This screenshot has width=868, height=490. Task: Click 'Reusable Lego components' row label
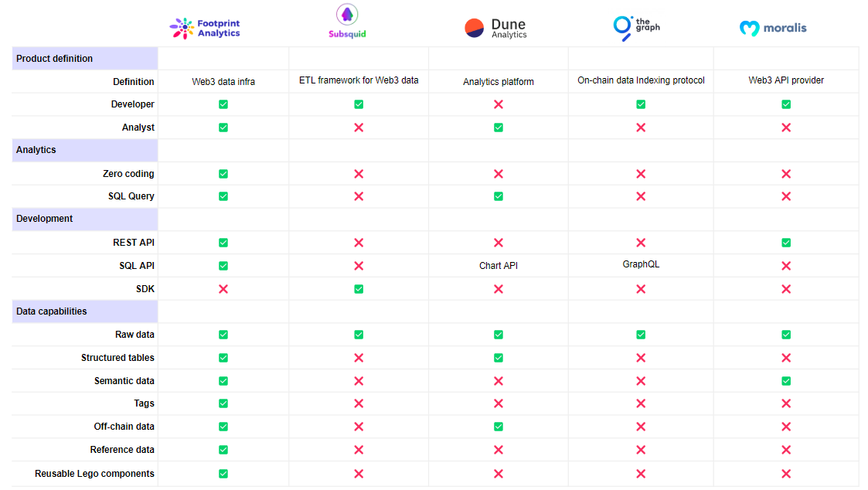(94, 474)
